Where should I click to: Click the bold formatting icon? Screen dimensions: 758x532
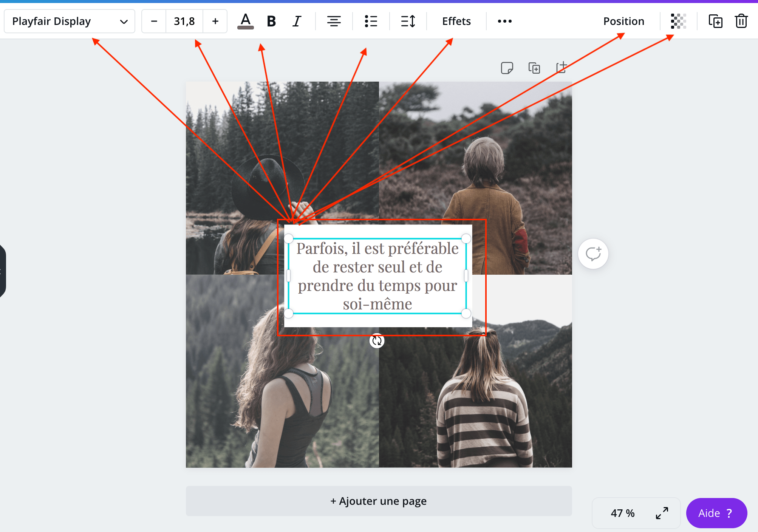[271, 22]
